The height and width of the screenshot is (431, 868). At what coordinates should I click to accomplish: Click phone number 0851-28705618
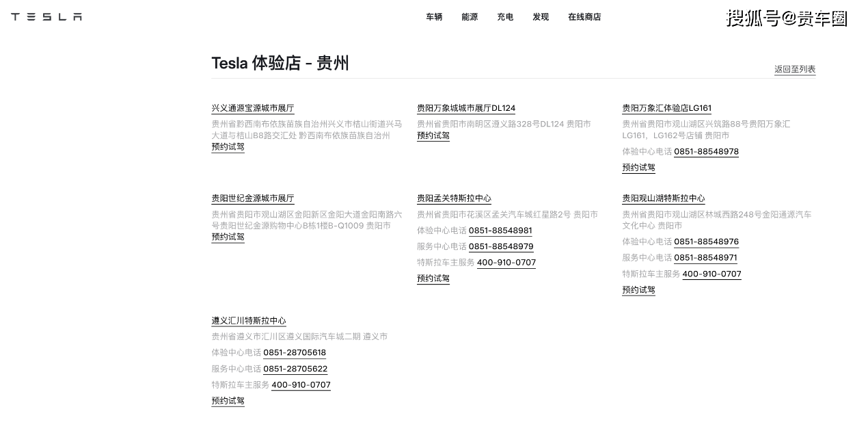pyautogui.click(x=295, y=353)
